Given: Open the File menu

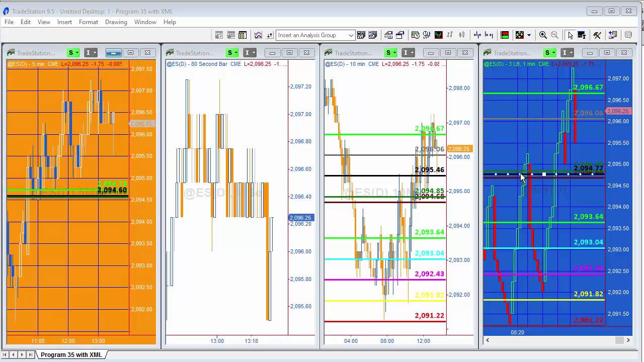Looking at the screenshot, I should click(x=9, y=22).
